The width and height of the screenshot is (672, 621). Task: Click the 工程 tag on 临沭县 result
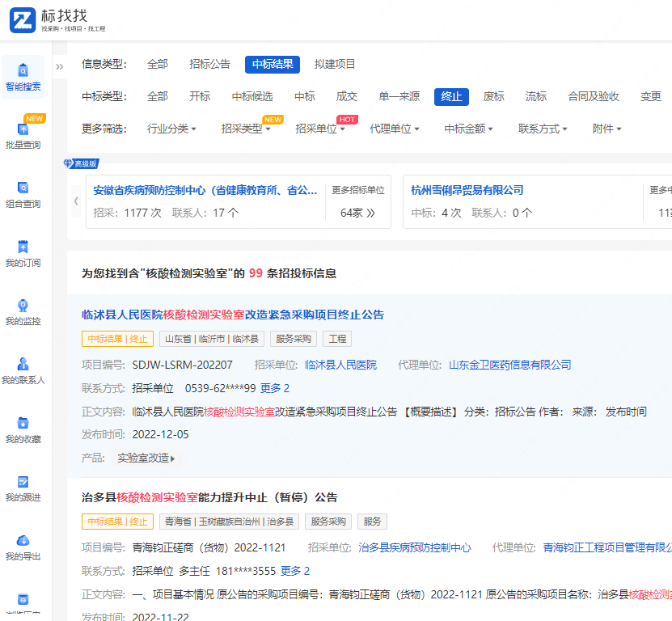click(337, 339)
